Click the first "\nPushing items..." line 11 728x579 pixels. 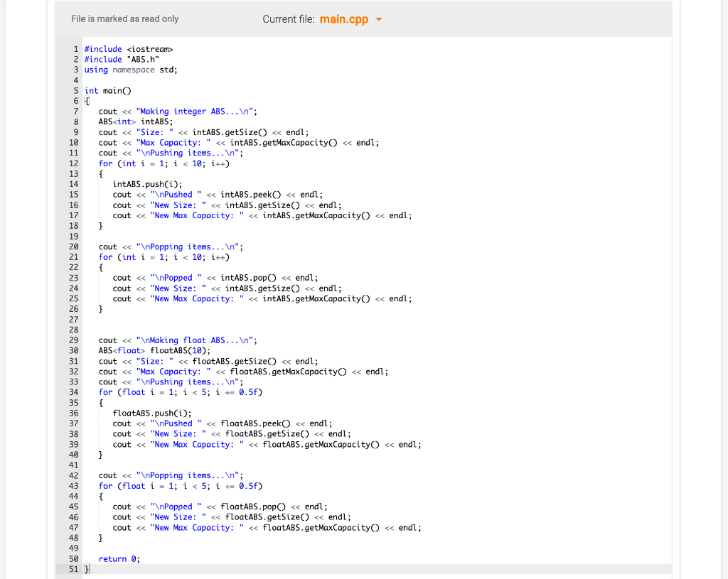[171, 153]
